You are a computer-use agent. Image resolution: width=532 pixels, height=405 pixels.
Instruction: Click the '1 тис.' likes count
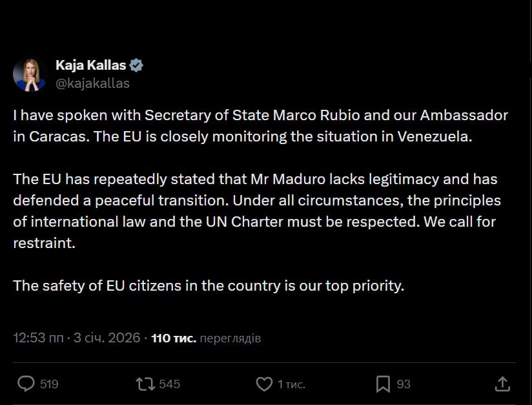click(291, 384)
